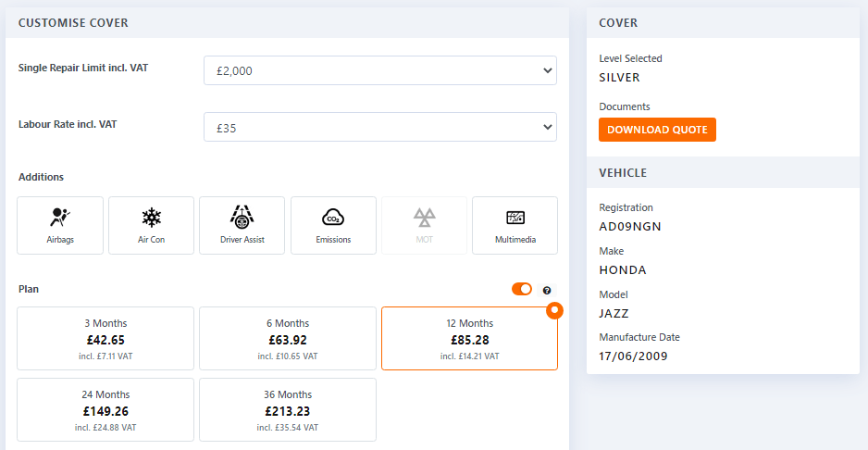Viewport: 868px width, 450px height.
Task: Click the AD09NGN registration value
Action: 630,226
